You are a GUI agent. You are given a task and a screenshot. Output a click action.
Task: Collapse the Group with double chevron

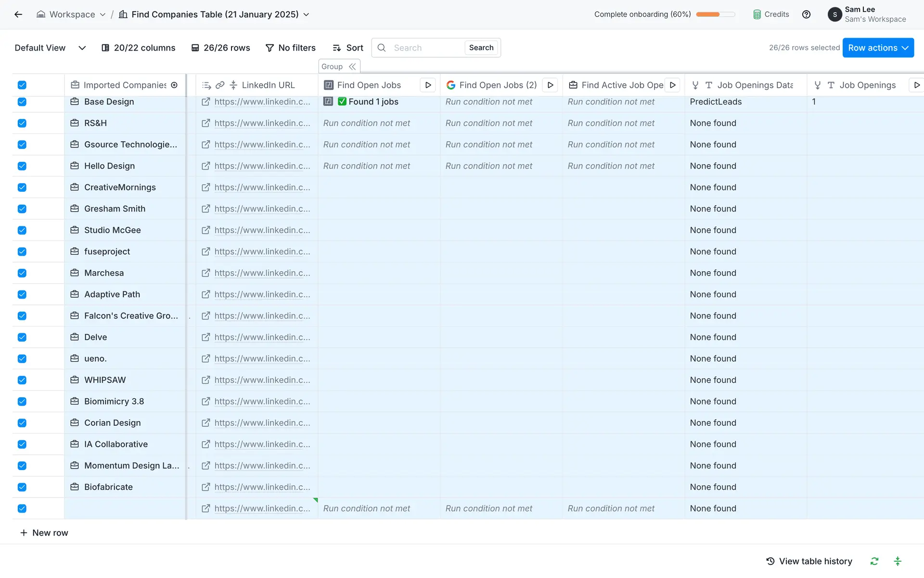click(x=352, y=66)
